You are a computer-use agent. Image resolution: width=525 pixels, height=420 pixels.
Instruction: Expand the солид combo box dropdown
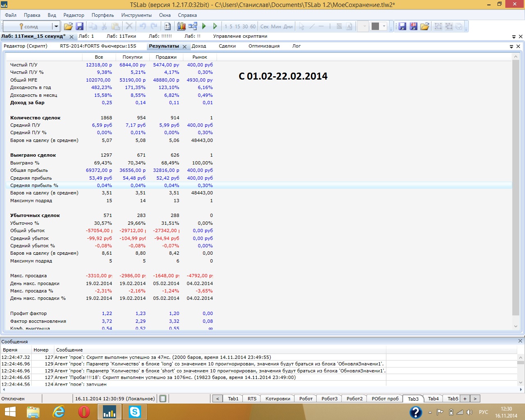tap(56, 26)
